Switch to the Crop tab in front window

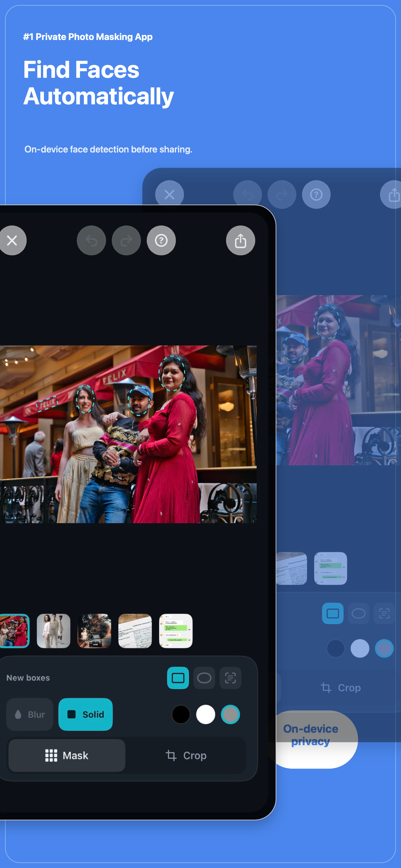point(186,756)
